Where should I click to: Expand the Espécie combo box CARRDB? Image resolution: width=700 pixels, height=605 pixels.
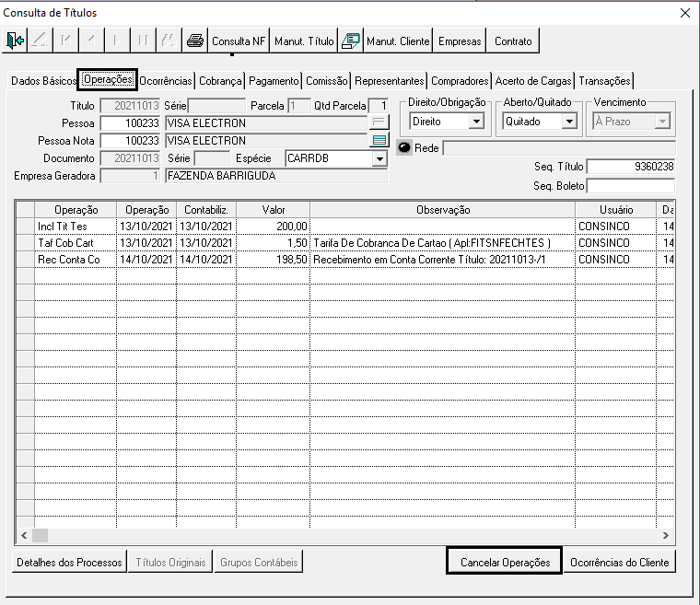[379, 158]
